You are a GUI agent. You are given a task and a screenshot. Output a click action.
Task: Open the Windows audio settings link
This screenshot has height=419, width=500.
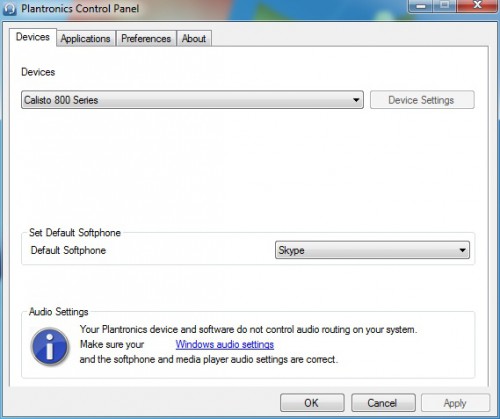click(x=225, y=344)
